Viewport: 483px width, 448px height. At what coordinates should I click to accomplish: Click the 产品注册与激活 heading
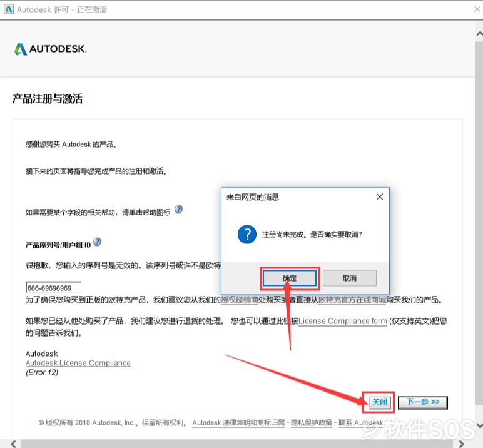48,99
